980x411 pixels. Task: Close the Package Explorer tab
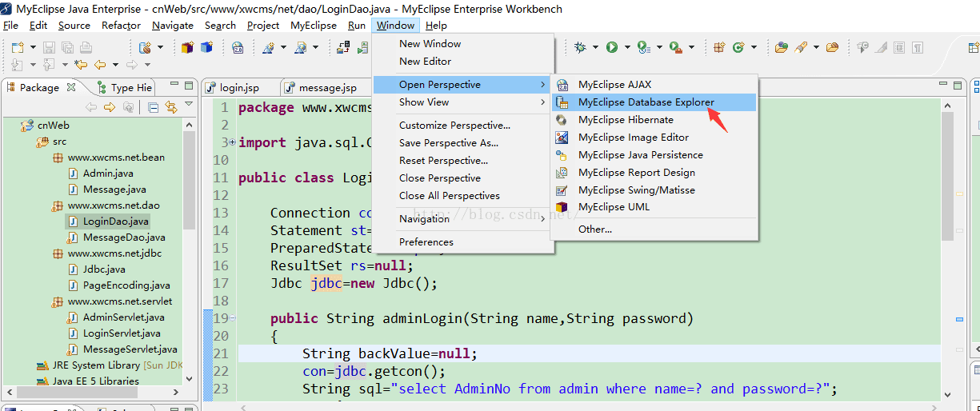click(x=71, y=87)
